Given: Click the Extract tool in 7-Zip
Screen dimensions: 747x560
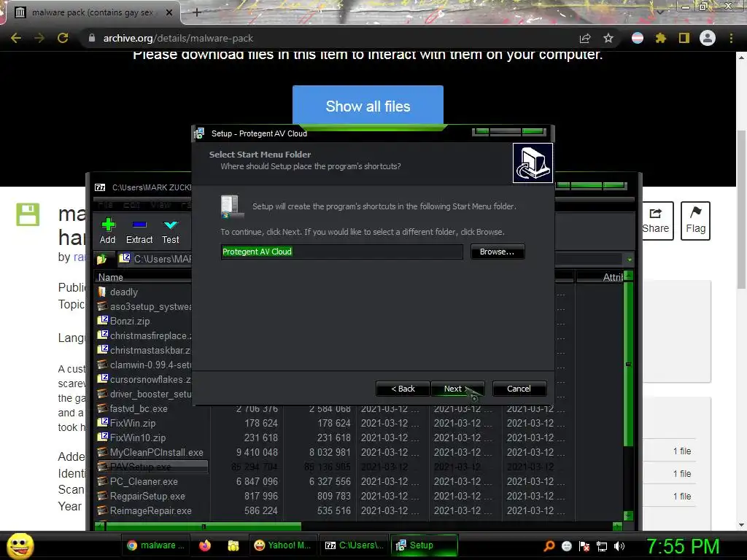Looking at the screenshot, I should click(139, 231).
